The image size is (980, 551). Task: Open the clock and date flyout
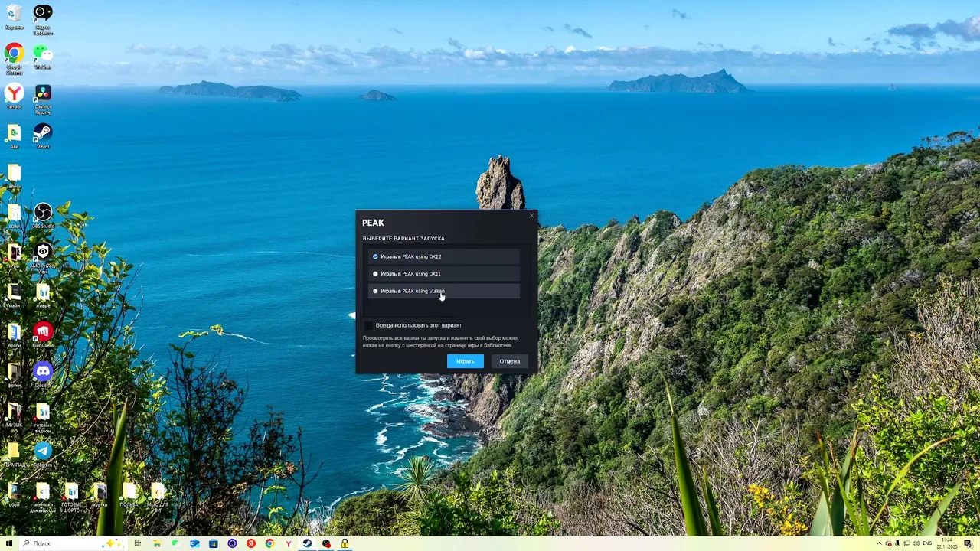tap(947, 543)
